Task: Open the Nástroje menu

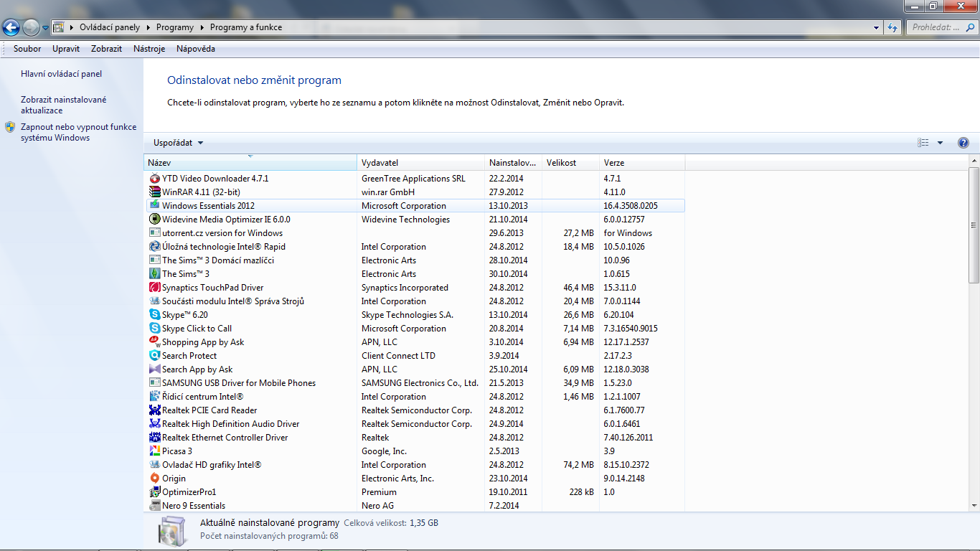Action: 149,49
